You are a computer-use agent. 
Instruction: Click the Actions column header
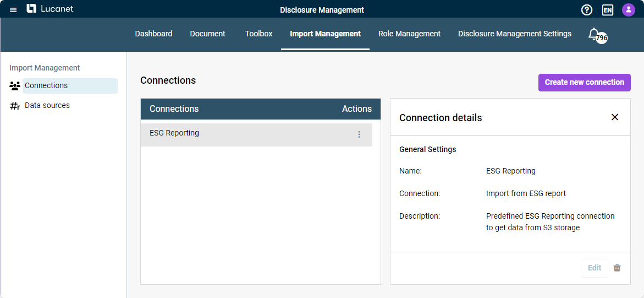click(357, 109)
